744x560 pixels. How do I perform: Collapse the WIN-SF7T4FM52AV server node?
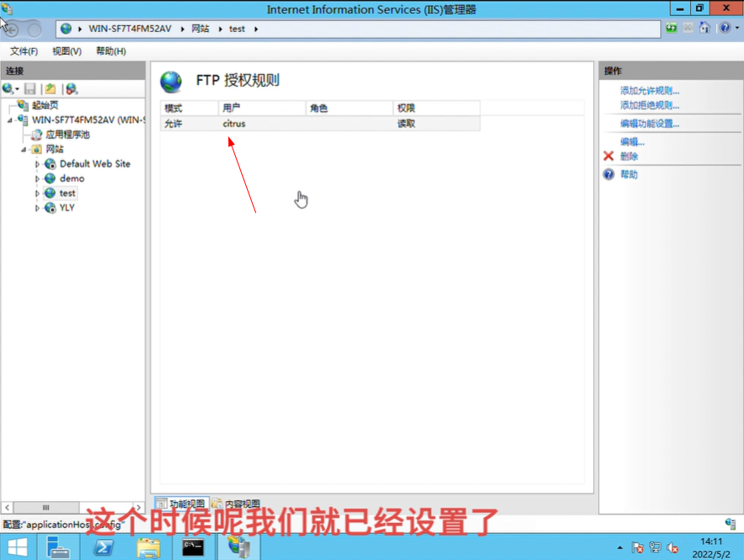(x=9, y=120)
